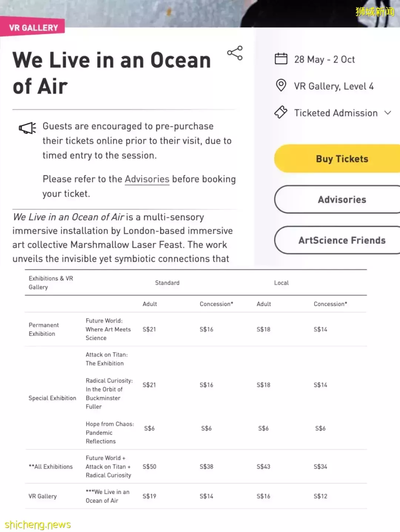Click the location pin icon

[281, 85]
